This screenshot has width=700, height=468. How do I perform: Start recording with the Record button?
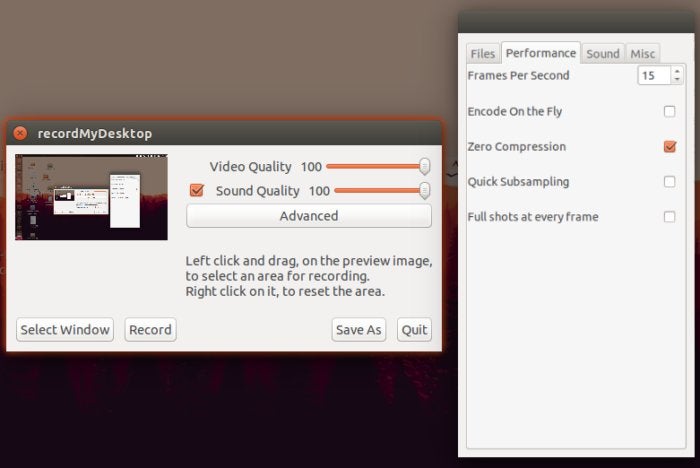pyautogui.click(x=150, y=330)
